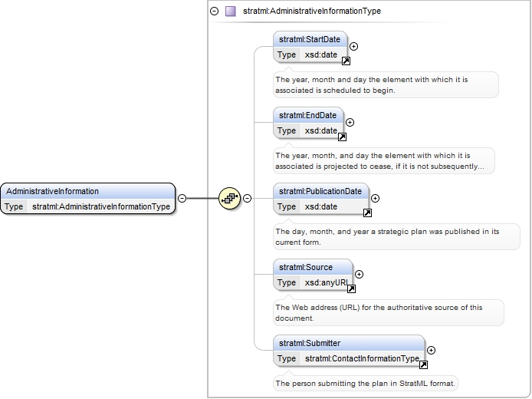Expand the stratml:Submitter element
The image size is (532, 399).
click(431, 350)
